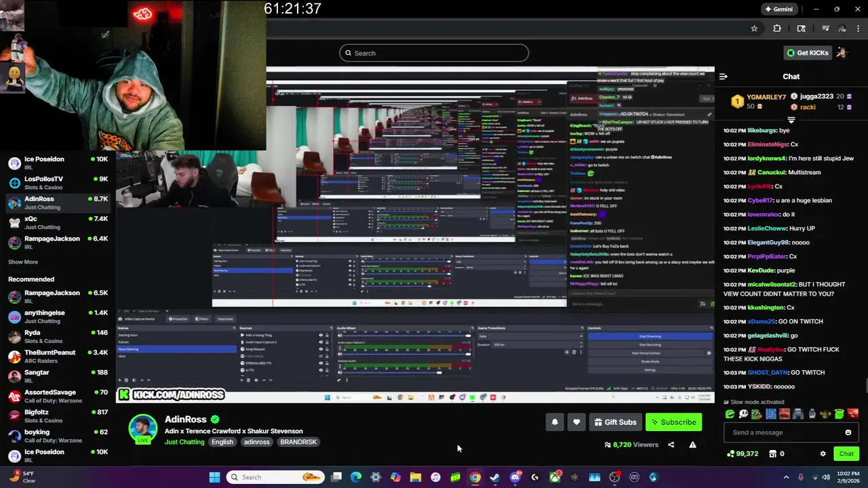The image size is (868, 488).
Task: Open Steam from the taskbar
Action: (x=495, y=477)
